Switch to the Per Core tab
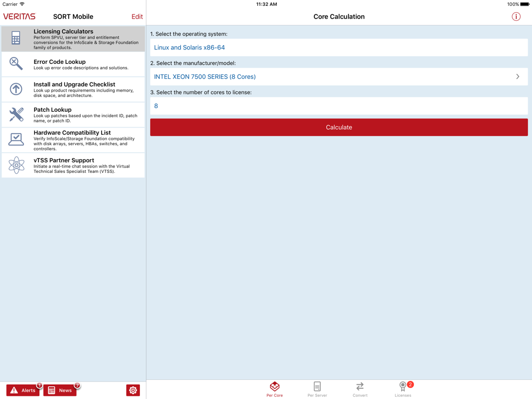Image resolution: width=532 pixels, height=399 pixels. 275,389
